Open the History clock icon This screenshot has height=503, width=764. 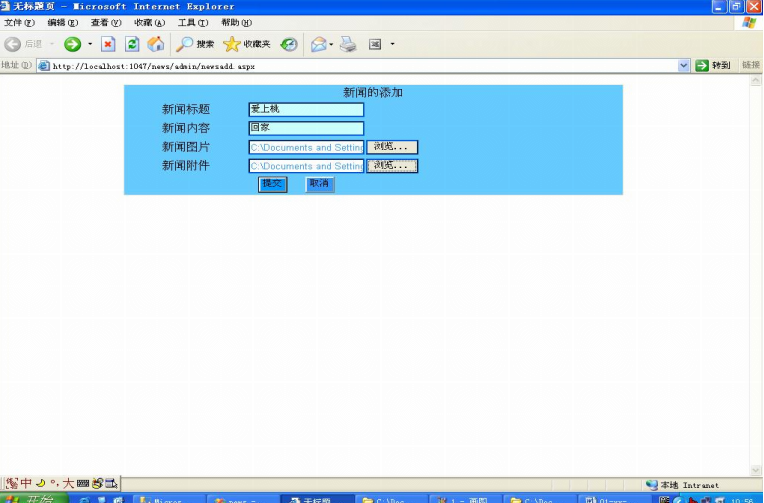point(289,44)
